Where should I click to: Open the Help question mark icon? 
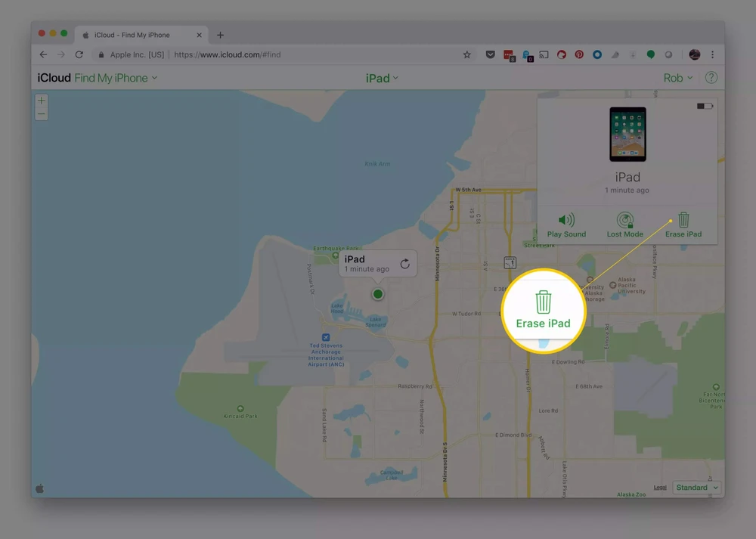pos(711,78)
